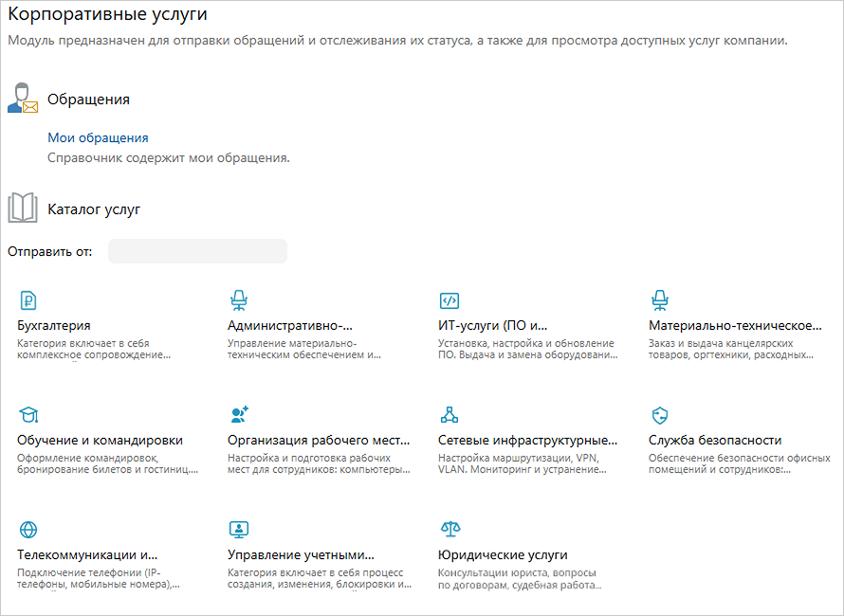
Task: Open the Мои обращения link
Action: pyautogui.click(x=98, y=137)
